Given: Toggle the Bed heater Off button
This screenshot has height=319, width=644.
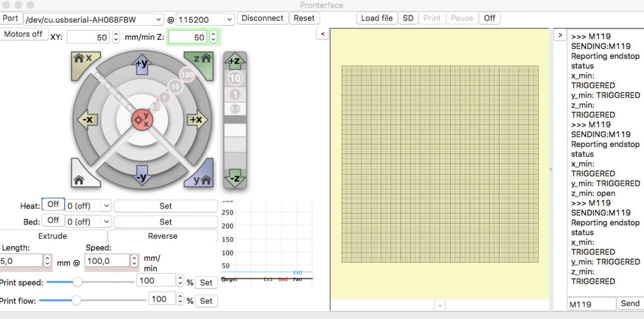Looking at the screenshot, I should [53, 221].
